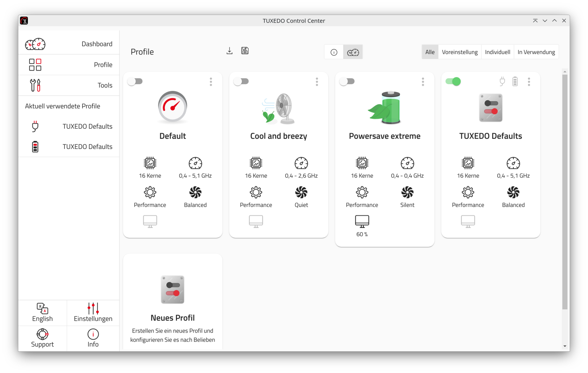
Task: Click the mains power plug icon on TUXEDO Defaults card
Action: click(x=502, y=81)
